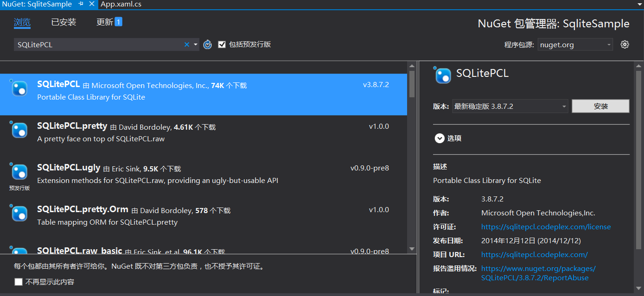The image size is (644, 296).
Task: Click SQLitePCL.ugly package title
Action: [69, 168]
